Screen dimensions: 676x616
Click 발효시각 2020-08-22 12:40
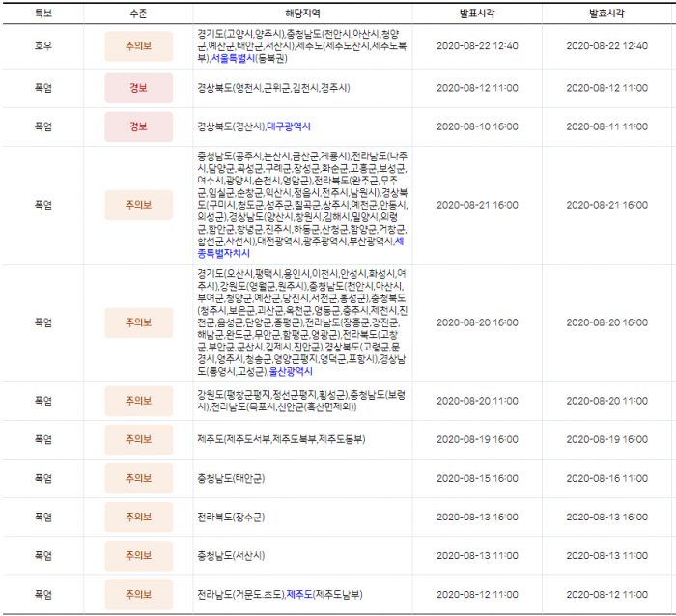pos(607,45)
